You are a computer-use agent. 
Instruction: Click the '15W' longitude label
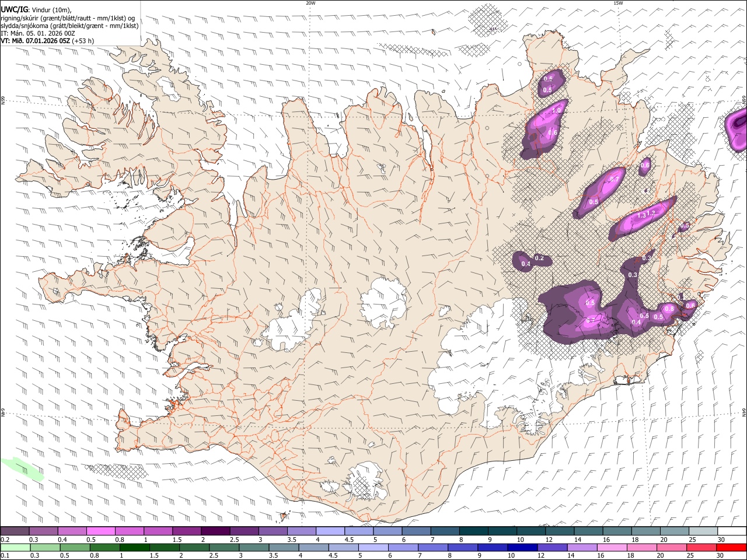tap(618, 2)
